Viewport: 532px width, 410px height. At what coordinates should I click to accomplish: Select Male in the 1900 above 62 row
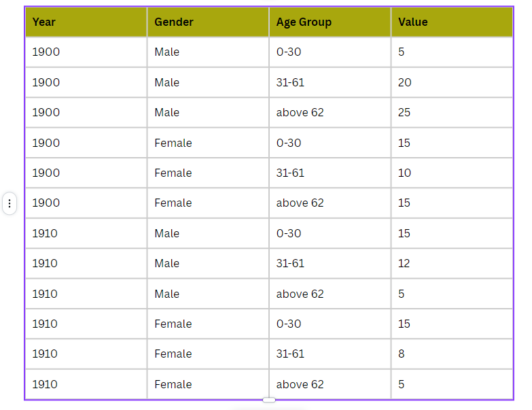(x=207, y=112)
